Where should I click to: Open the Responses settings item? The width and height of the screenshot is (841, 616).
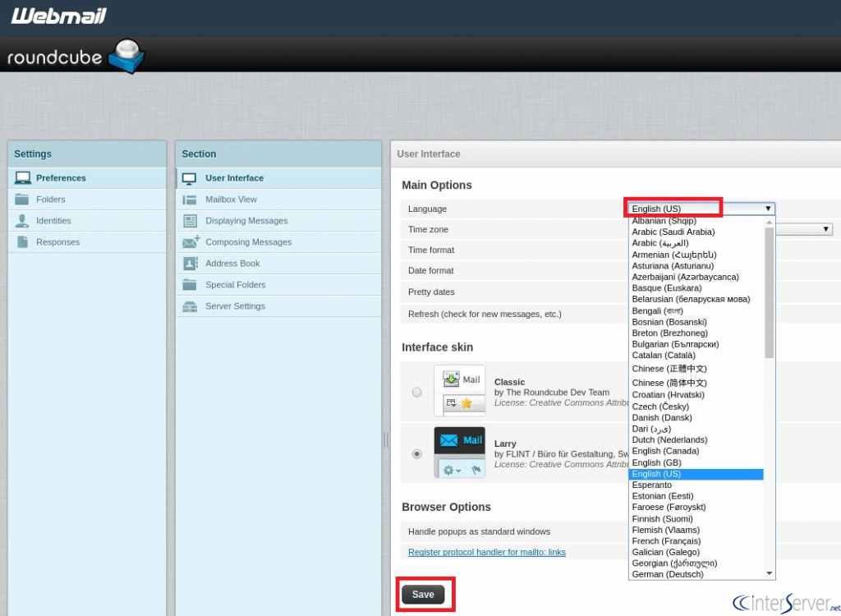(x=87, y=242)
